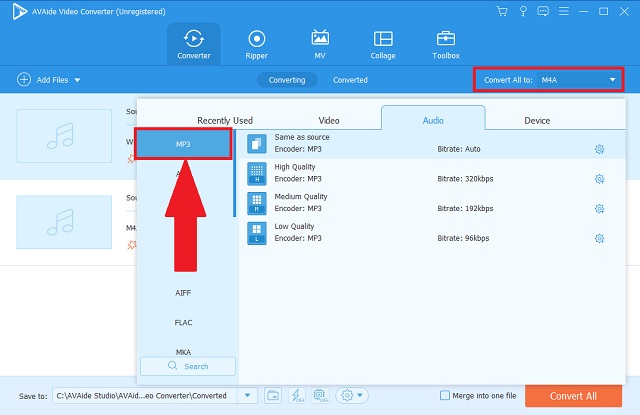Choose the Same as source preset
Screen dimensions: 640x415
(432, 144)
